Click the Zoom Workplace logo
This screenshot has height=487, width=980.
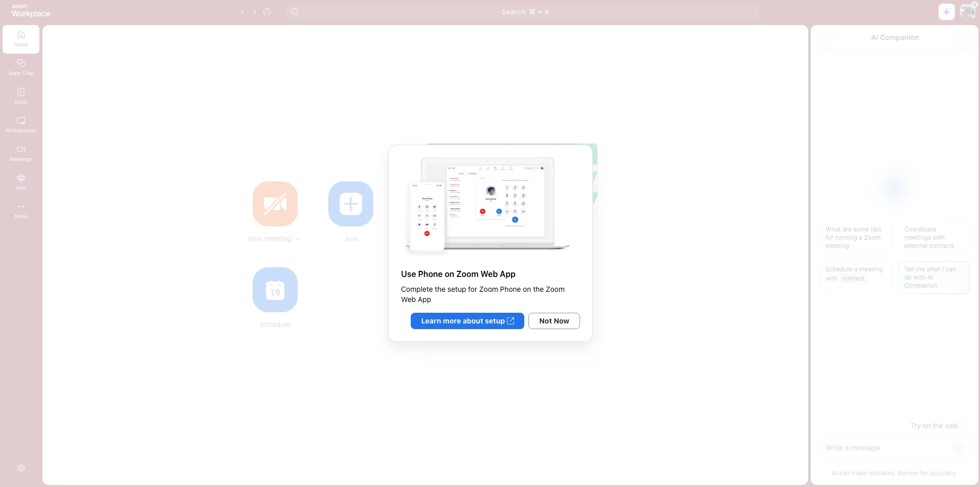[x=31, y=11]
